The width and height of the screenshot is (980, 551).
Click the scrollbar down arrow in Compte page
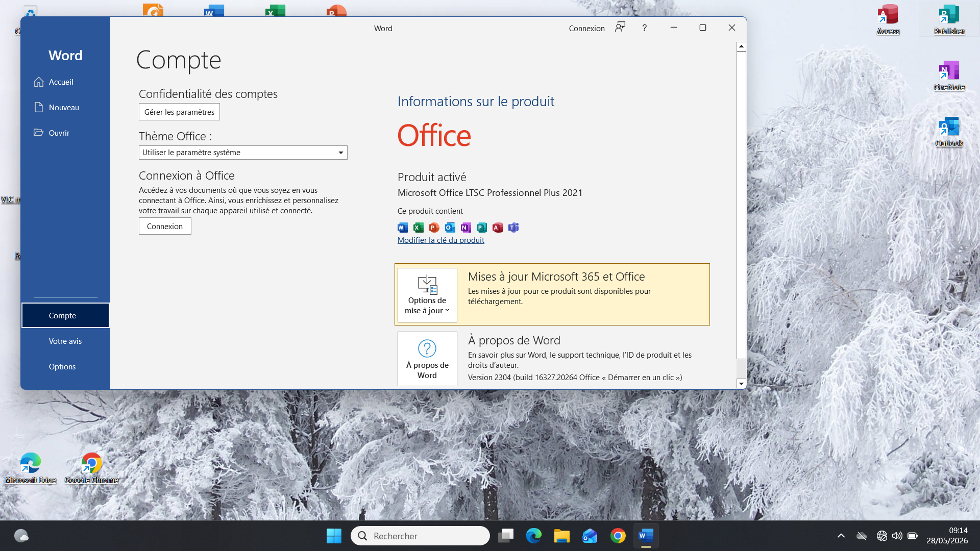pyautogui.click(x=741, y=383)
